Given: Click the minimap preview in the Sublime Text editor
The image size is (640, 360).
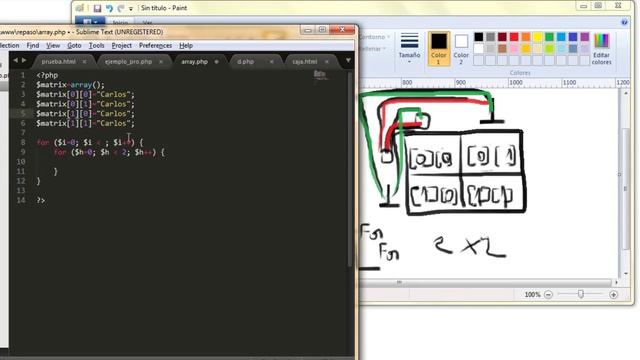Looking at the screenshot, I should click(320, 75).
